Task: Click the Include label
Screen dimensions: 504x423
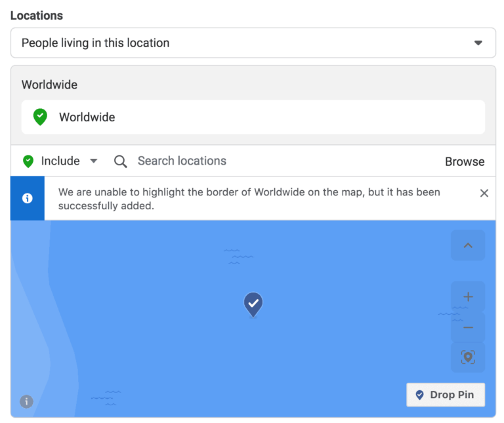Action: click(60, 161)
